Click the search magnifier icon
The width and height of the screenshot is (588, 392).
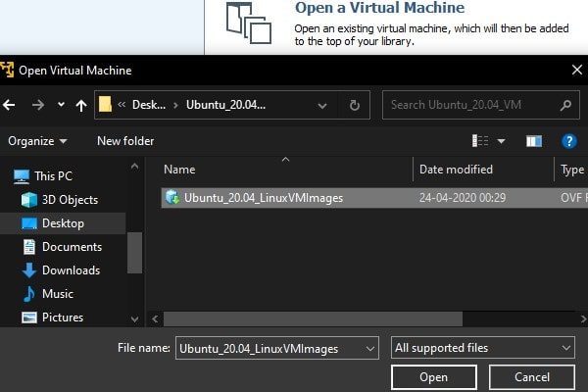point(565,105)
